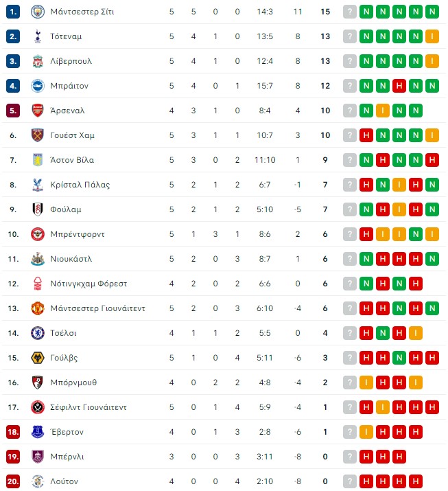The height and width of the screenshot is (491, 448).
Task: Select Νότιγχαμ Φόρεστ team name
Action: [89, 284]
